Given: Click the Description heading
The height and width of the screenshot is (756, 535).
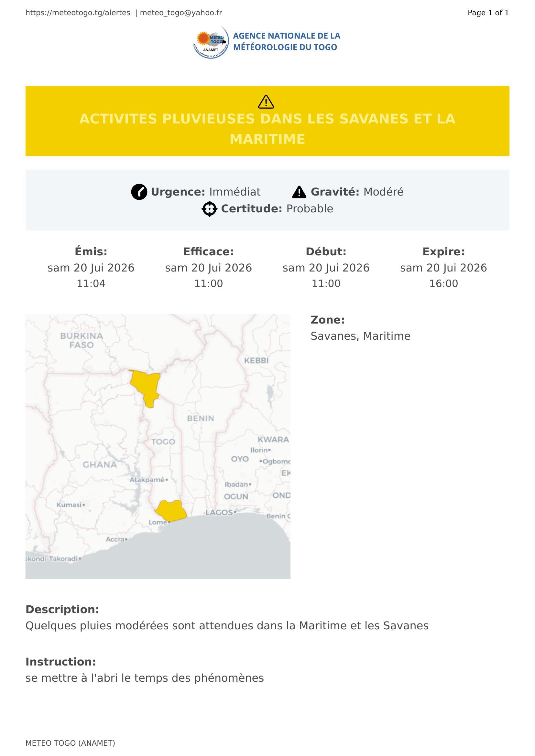Looking at the screenshot, I should (x=62, y=610).
